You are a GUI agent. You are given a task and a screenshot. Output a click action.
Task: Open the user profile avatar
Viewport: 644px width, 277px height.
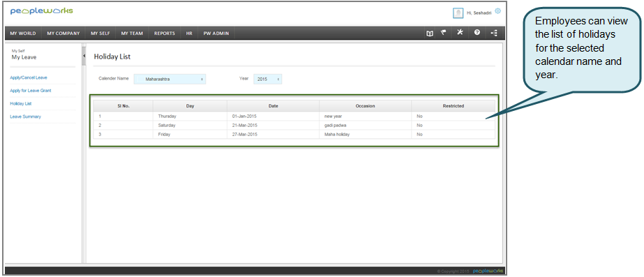(x=458, y=13)
